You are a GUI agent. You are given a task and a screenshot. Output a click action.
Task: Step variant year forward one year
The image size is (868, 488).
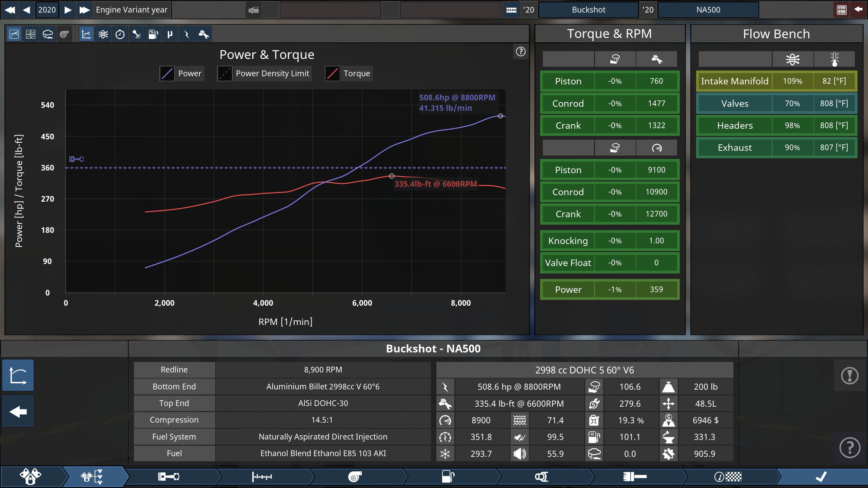(x=68, y=9)
